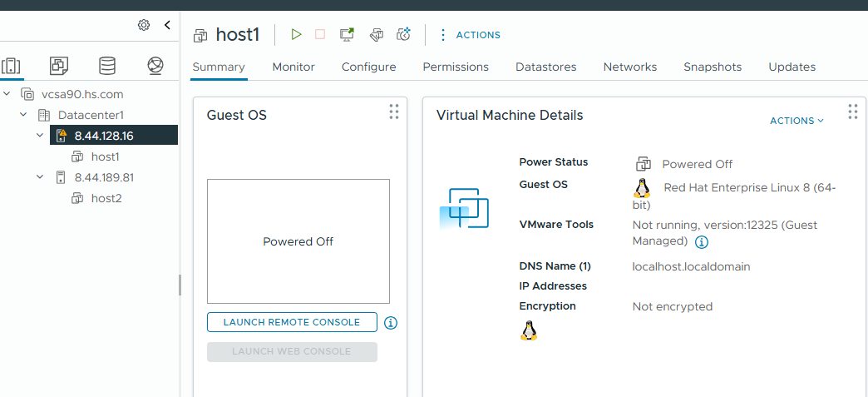Click the 'Not running, version:12325' tools text
Image resolution: width=868 pixels, height=397 pixels.
(725, 233)
